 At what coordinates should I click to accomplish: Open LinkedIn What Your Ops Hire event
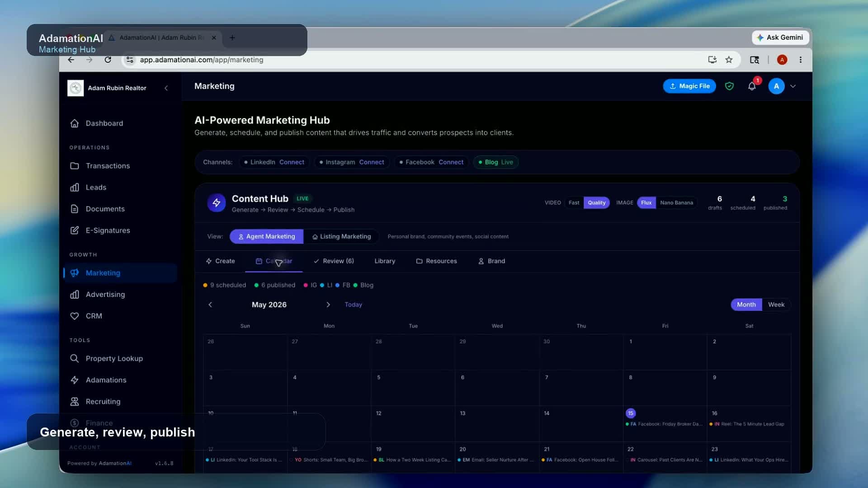click(749, 460)
